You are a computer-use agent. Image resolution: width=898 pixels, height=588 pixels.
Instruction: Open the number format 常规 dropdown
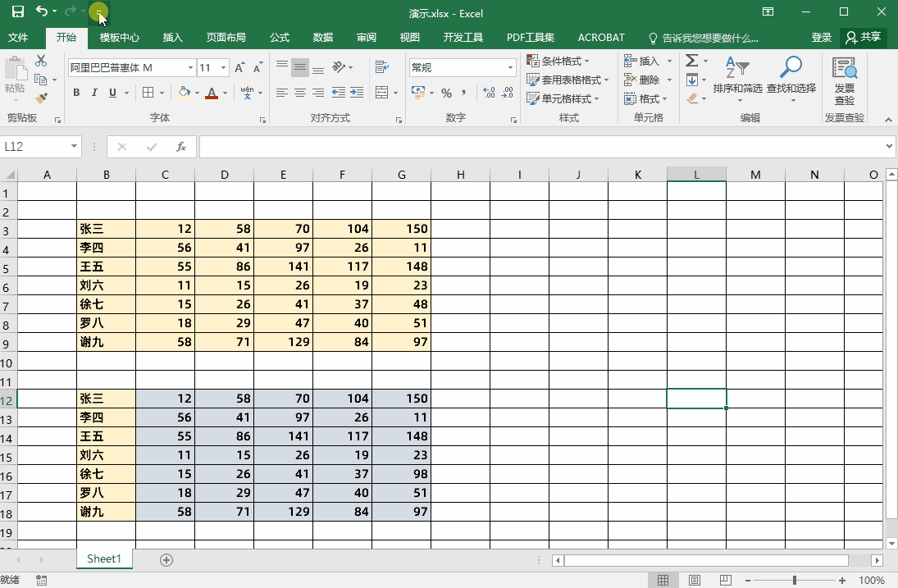pos(510,67)
